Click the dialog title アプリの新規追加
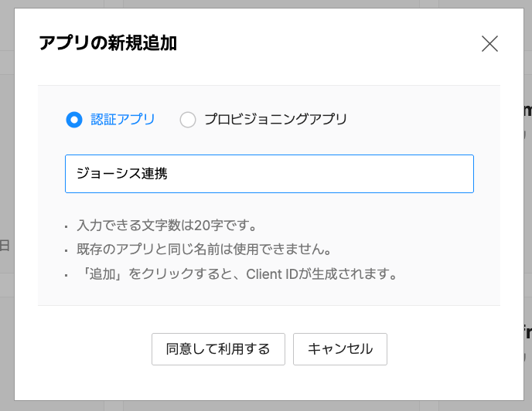The height and width of the screenshot is (411, 532). point(107,43)
